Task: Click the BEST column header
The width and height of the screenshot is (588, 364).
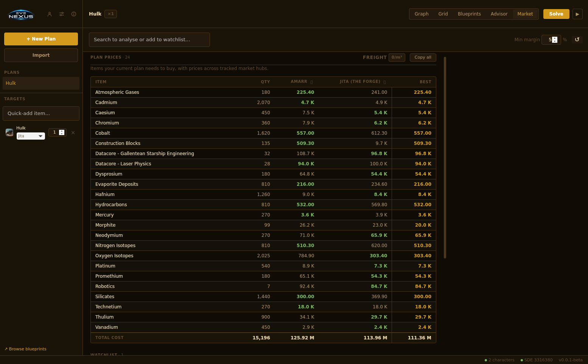Action: 425,82
